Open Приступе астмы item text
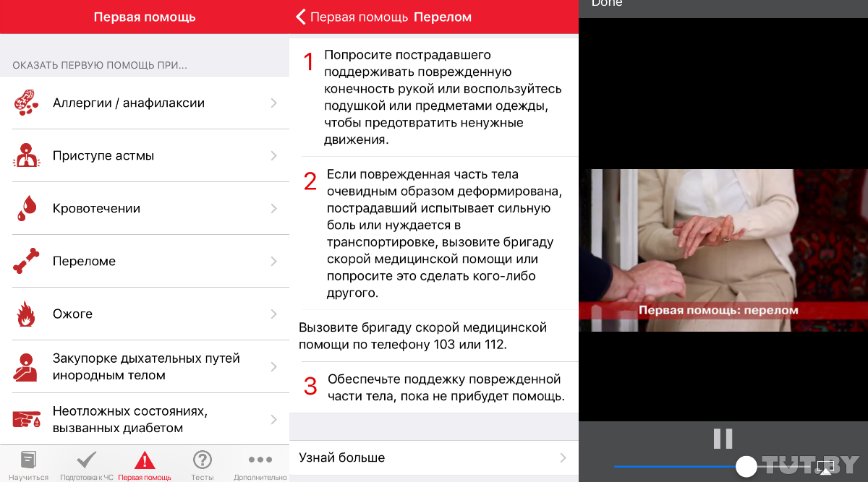 [x=103, y=155]
